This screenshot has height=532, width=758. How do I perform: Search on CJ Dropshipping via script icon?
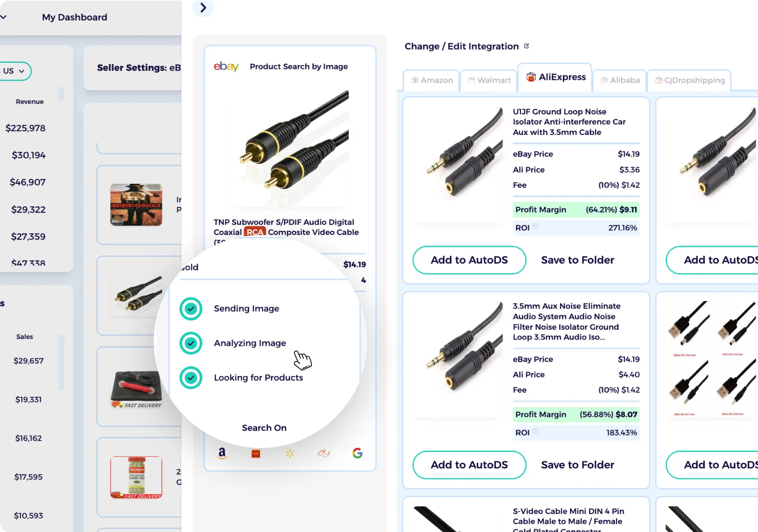point(324,453)
